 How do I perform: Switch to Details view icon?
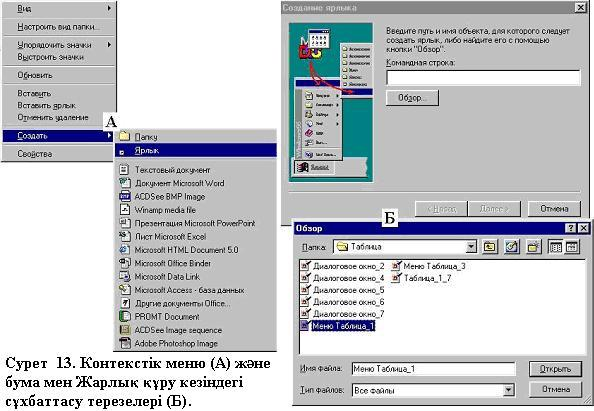[x=572, y=247]
